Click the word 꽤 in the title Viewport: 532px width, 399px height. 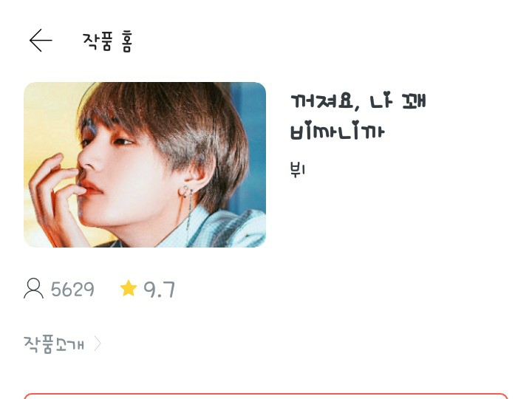click(x=414, y=101)
